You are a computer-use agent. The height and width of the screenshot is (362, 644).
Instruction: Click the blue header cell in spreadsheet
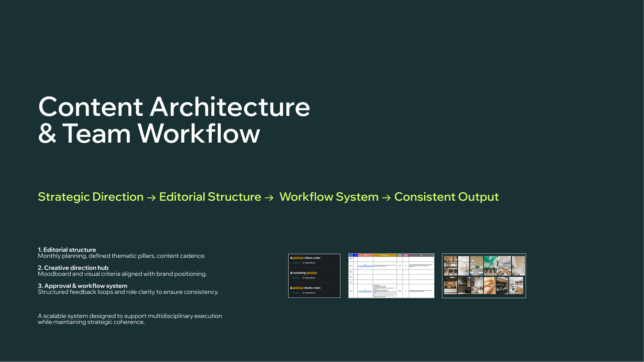[351, 255]
